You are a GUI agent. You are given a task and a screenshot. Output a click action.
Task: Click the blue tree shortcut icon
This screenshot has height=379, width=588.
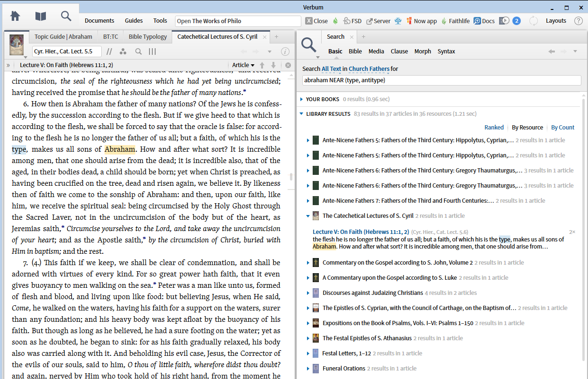[x=398, y=21]
